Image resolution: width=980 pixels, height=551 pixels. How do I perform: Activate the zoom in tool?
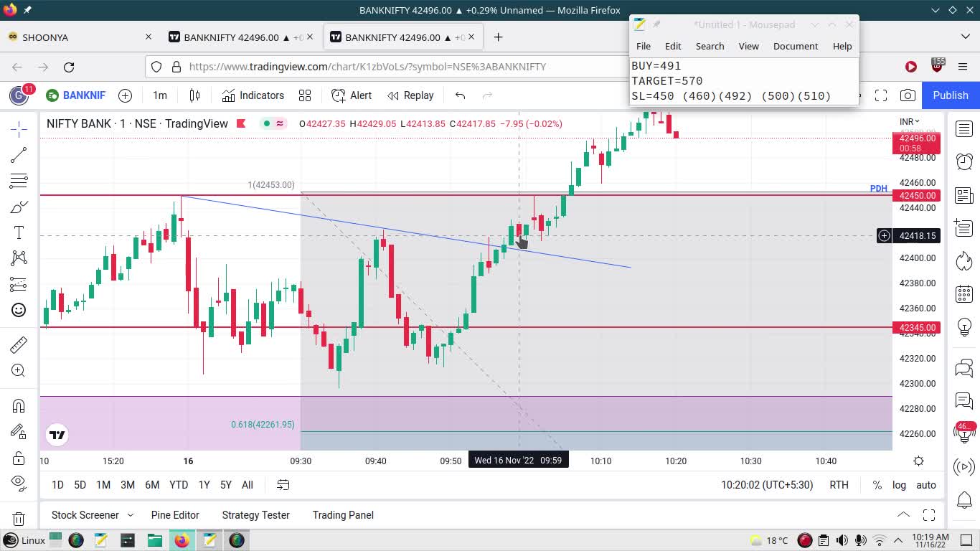coord(19,371)
